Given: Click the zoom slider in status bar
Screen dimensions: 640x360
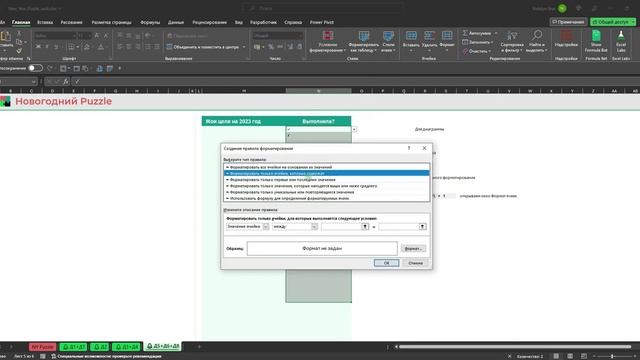Looking at the screenshot, I should pos(612,356).
